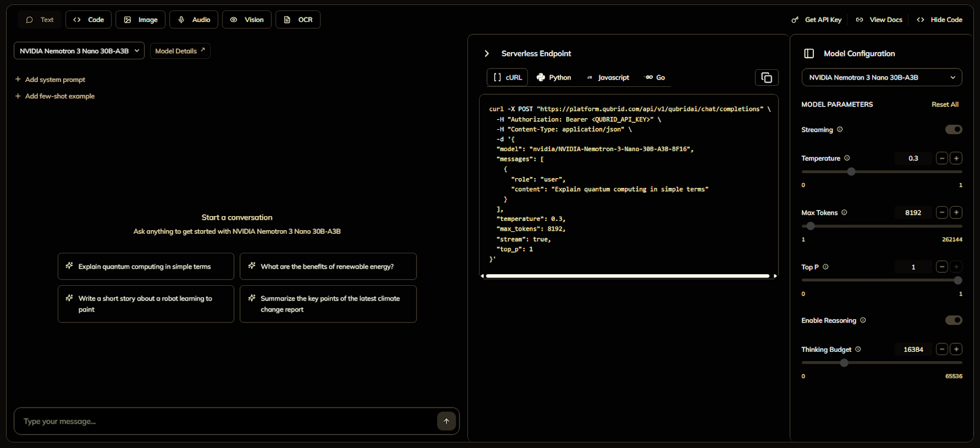Click the Model Configuration panel icon
The image size is (980, 448).
click(x=809, y=54)
